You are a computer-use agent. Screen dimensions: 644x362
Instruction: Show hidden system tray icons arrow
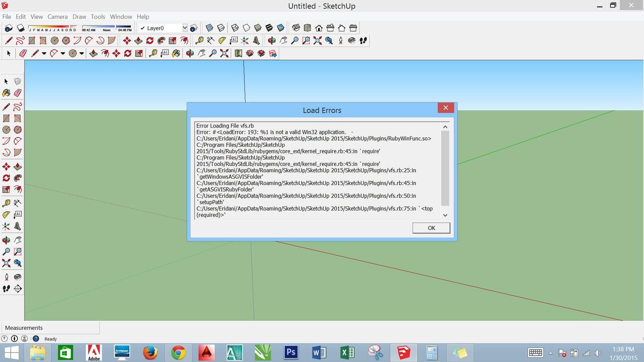click(550, 353)
